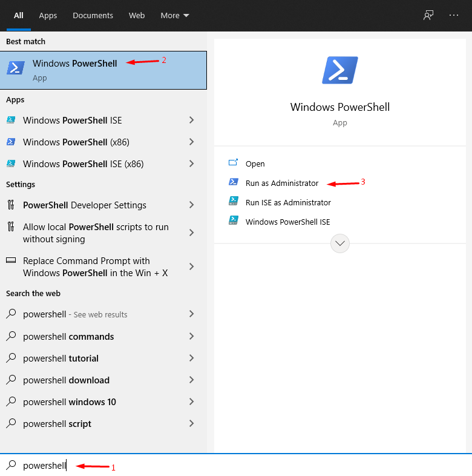Select the Windows PowerShell best match result
Screen dimensions: 472x476
pyautogui.click(x=103, y=70)
